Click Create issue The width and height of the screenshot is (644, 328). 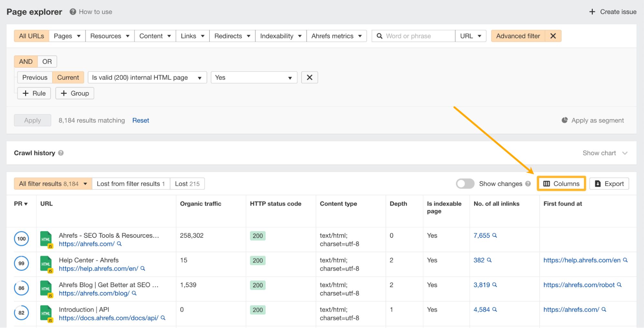[x=613, y=12]
